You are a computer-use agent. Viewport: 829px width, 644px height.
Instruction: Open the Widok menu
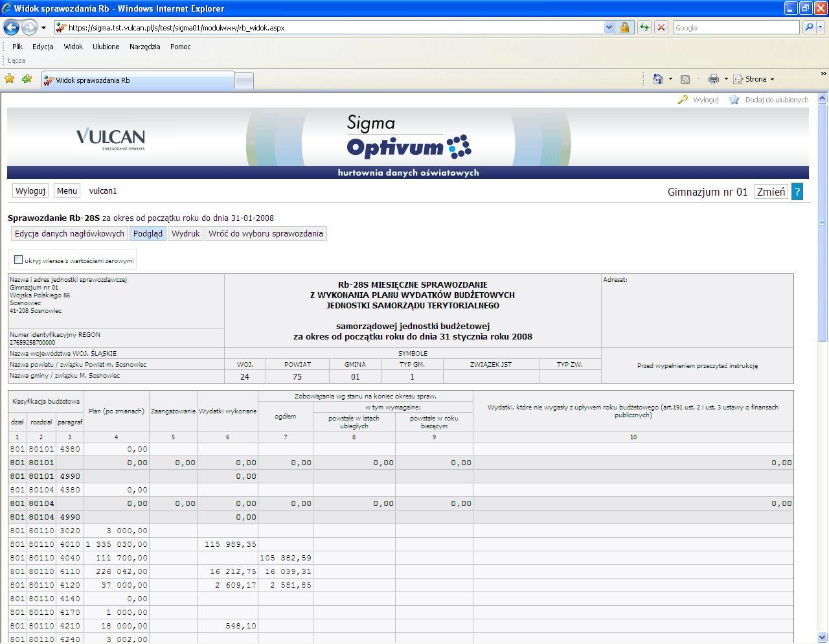pyautogui.click(x=73, y=47)
